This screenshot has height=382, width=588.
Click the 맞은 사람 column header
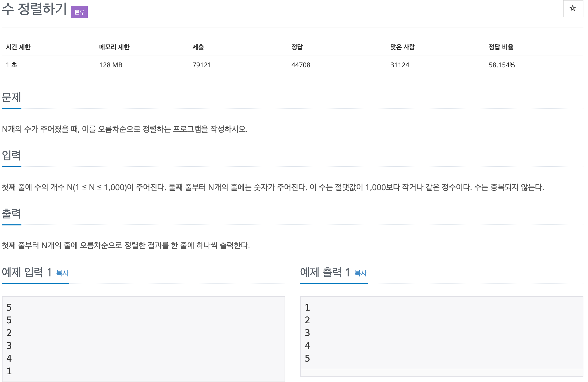[402, 47]
